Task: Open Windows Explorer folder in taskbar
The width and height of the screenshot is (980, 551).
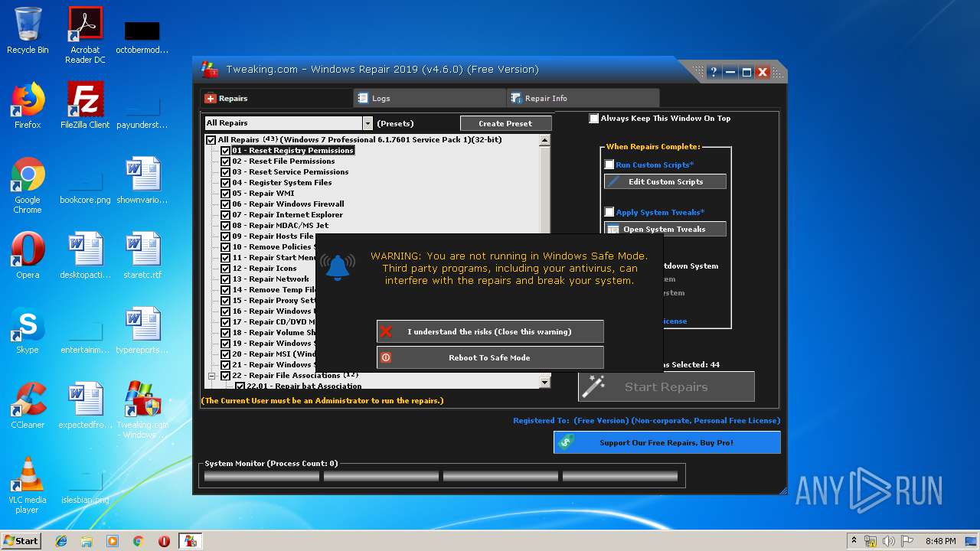Action: (x=87, y=541)
